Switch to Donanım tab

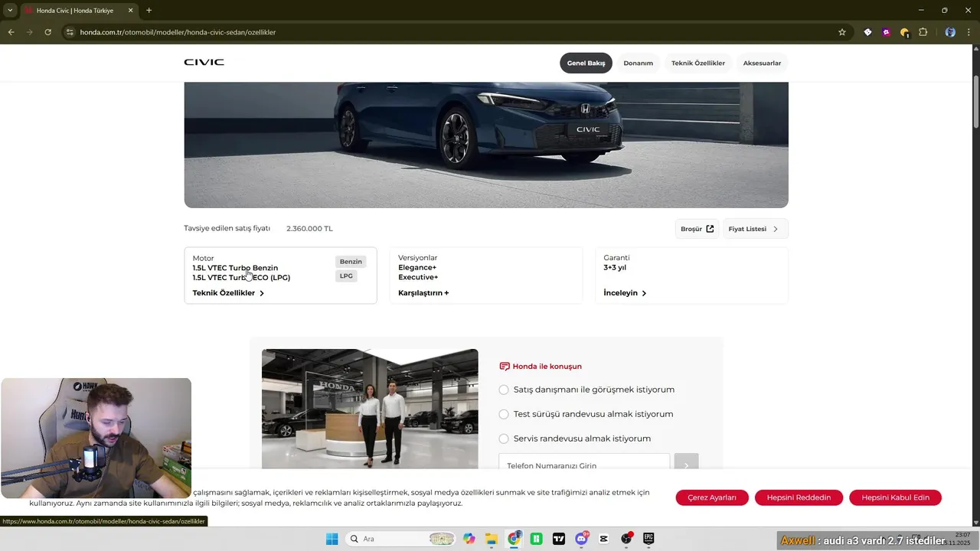click(638, 63)
